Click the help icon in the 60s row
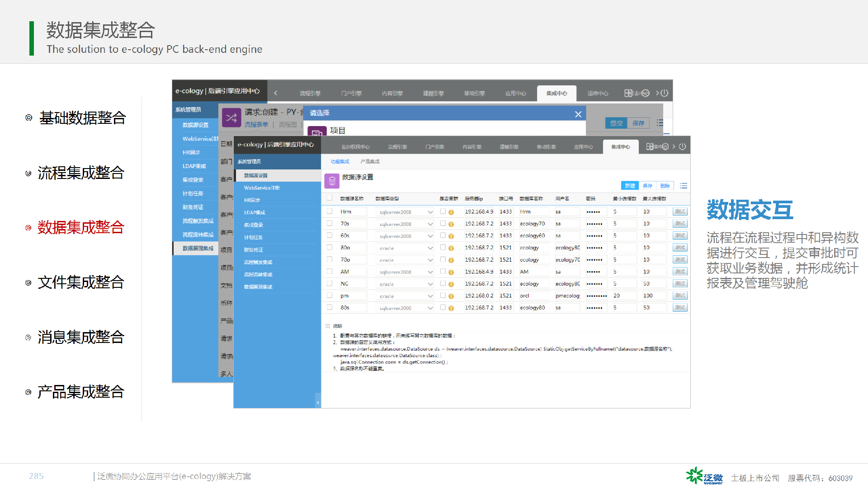 click(x=451, y=236)
